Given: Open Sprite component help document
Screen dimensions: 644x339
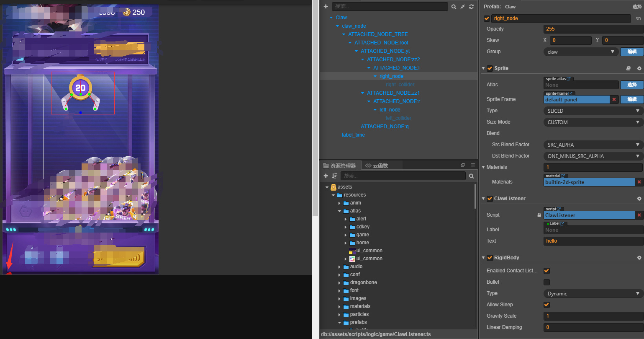Looking at the screenshot, I should (x=628, y=68).
